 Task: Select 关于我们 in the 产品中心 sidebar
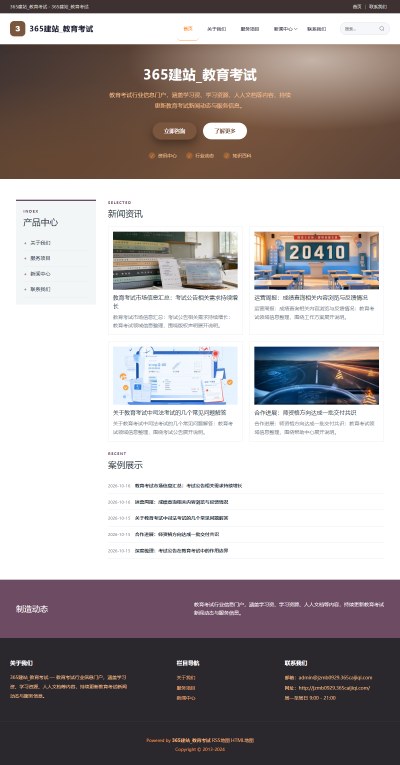[40, 242]
